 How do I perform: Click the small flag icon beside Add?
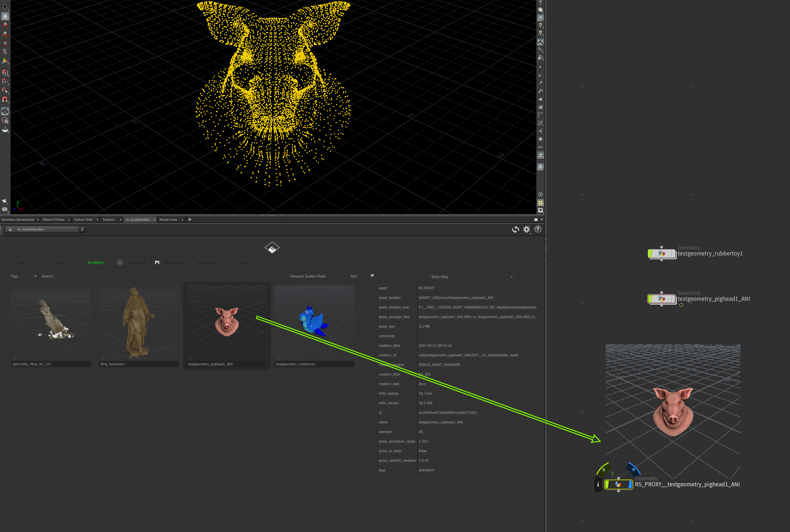(372, 276)
